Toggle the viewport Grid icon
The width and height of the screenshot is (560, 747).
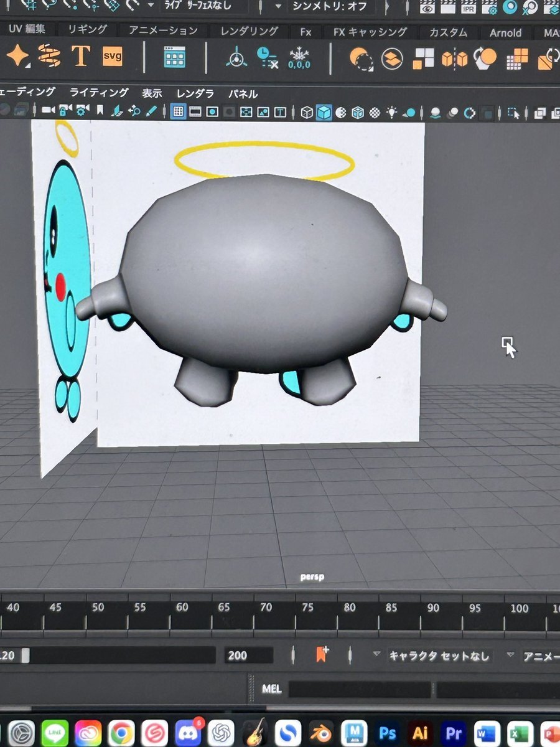178,111
